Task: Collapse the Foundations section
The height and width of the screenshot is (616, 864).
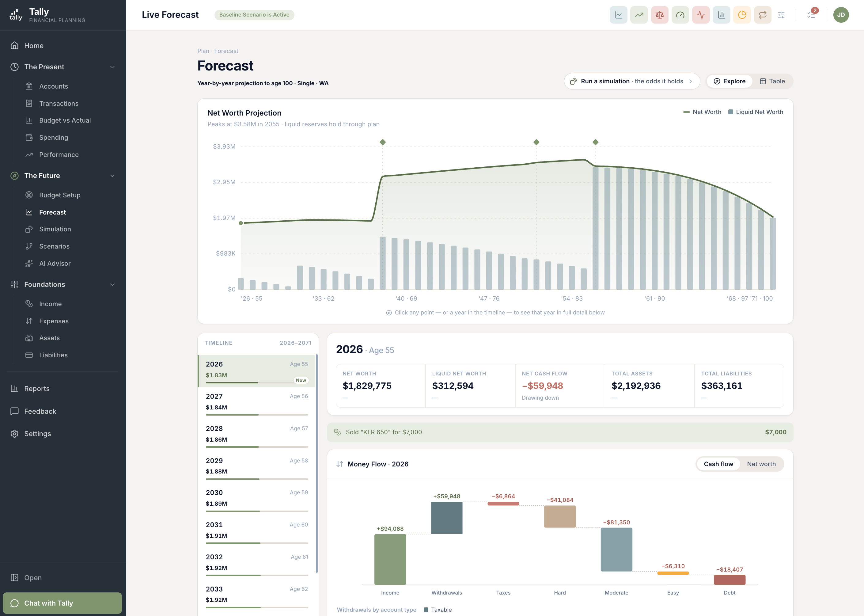Action: [63, 284]
